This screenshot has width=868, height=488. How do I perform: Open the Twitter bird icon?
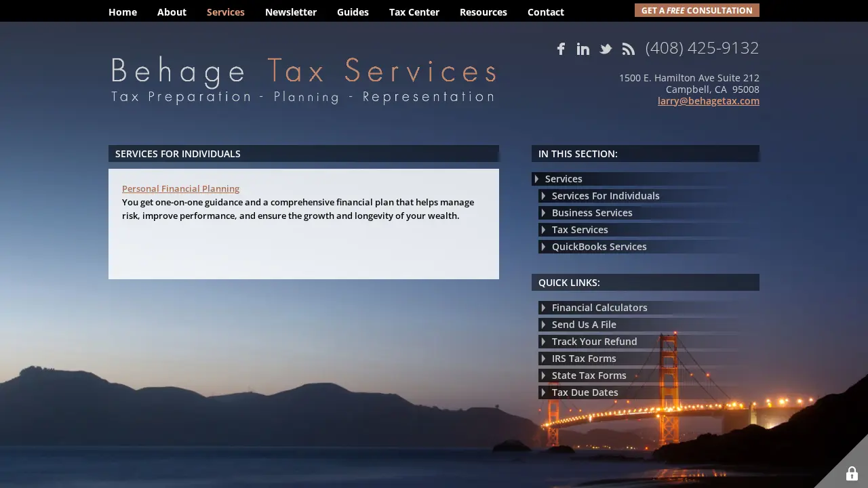tap(606, 49)
